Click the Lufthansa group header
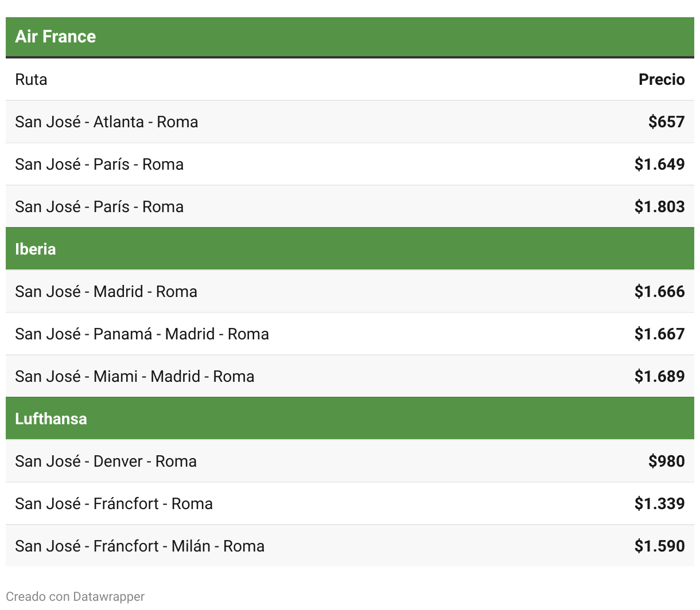Image resolution: width=700 pixels, height=610 pixels. click(51, 419)
